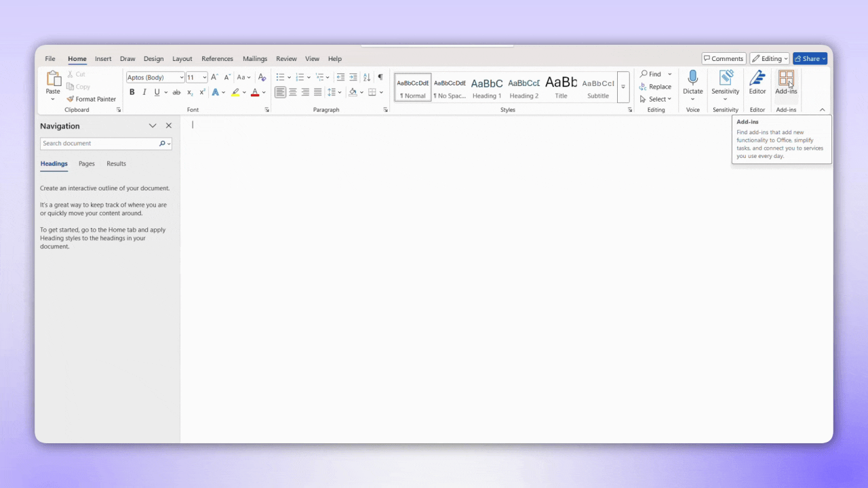Apply yellow text highlight color

(x=236, y=92)
